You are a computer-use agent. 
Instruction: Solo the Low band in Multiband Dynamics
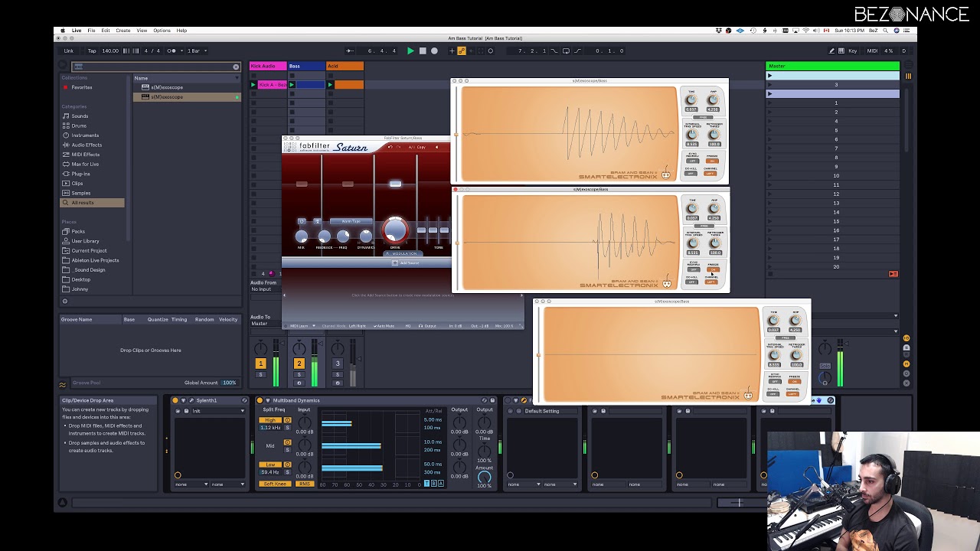(x=288, y=472)
